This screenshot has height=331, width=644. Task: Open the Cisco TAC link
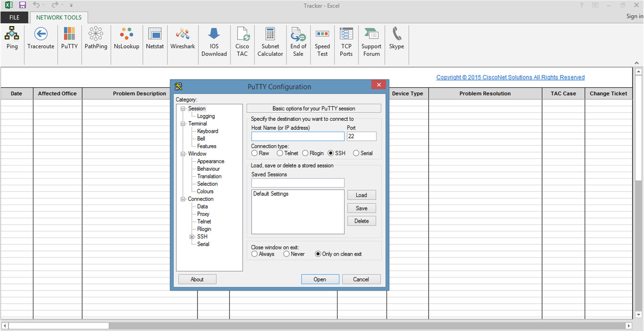[x=242, y=42]
